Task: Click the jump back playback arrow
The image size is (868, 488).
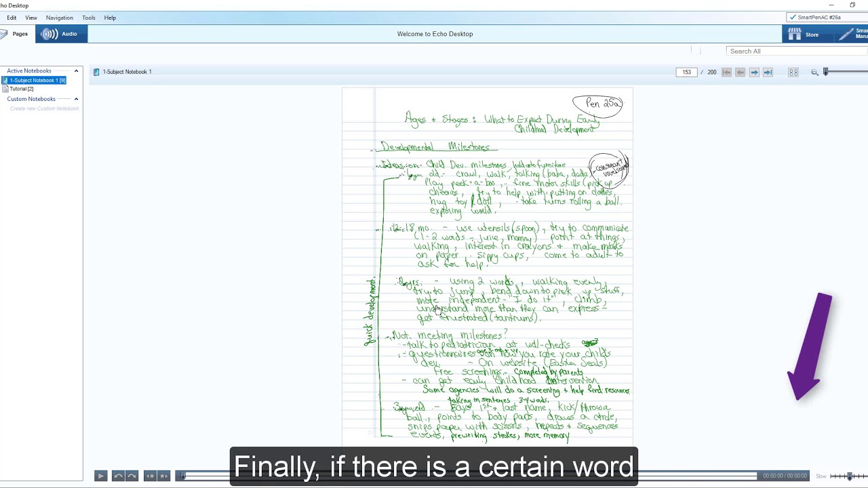Action: tap(118, 476)
